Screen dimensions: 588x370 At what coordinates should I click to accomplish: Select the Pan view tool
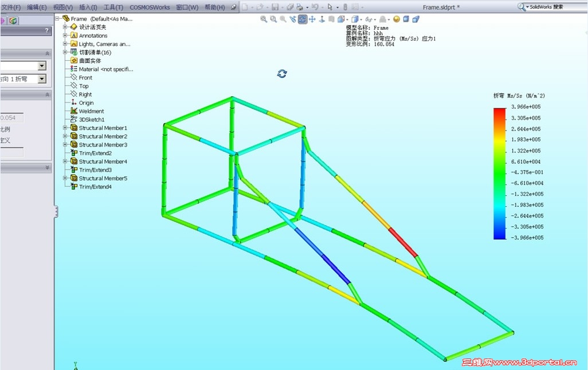point(312,19)
